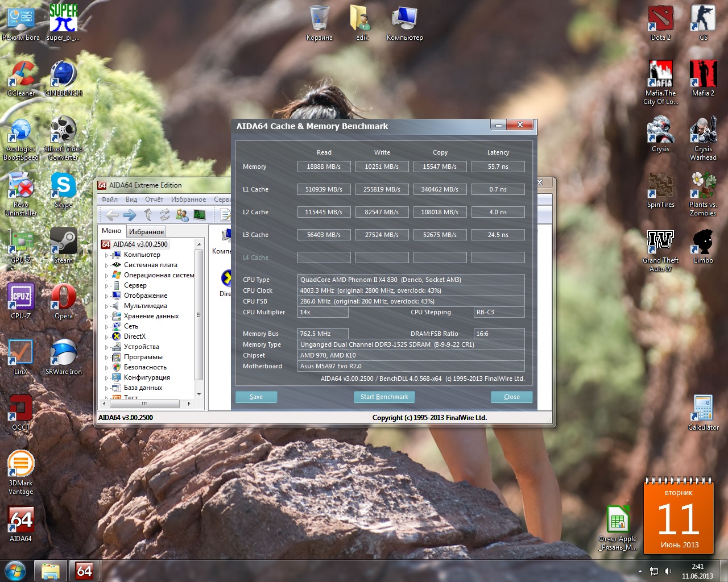Image resolution: width=728 pixels, height=582 pixels.
Task: Select the Auslogics BoostSpeed desktop icon
Action: pos(21,138)
